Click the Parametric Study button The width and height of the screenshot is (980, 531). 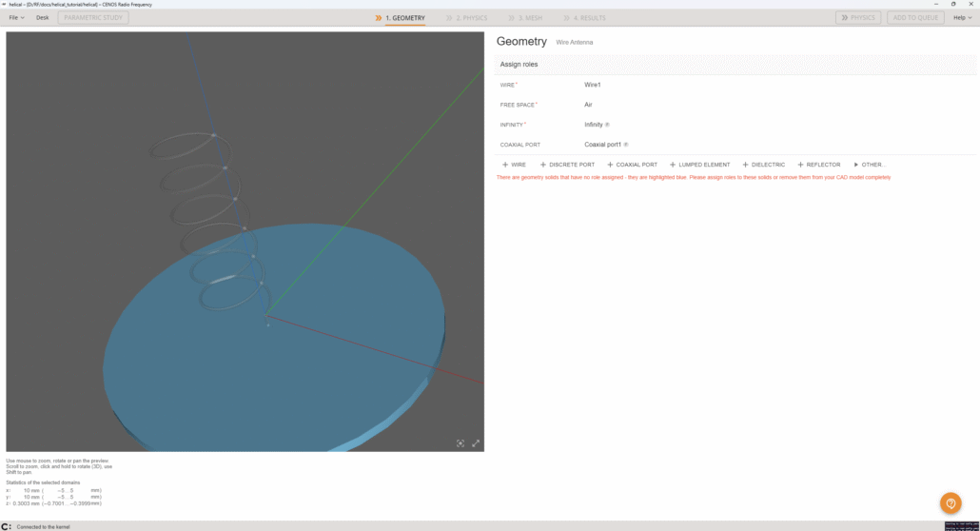[x=93, y=17]
